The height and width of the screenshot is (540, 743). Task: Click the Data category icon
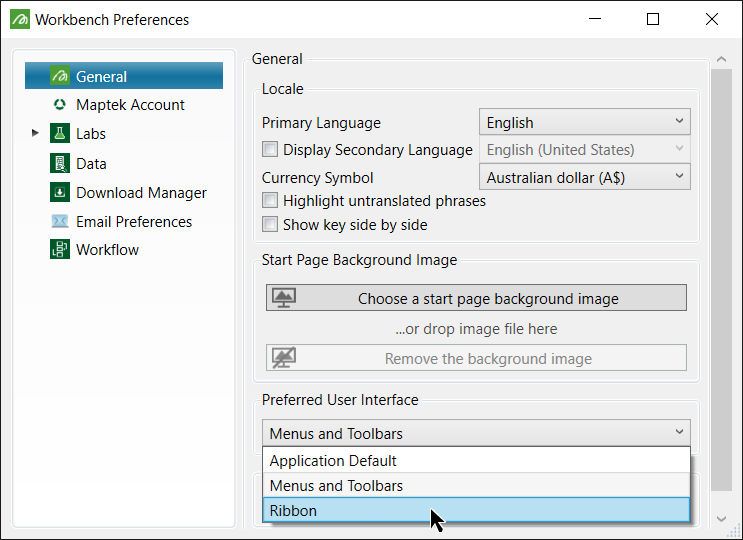click(59, 163)
